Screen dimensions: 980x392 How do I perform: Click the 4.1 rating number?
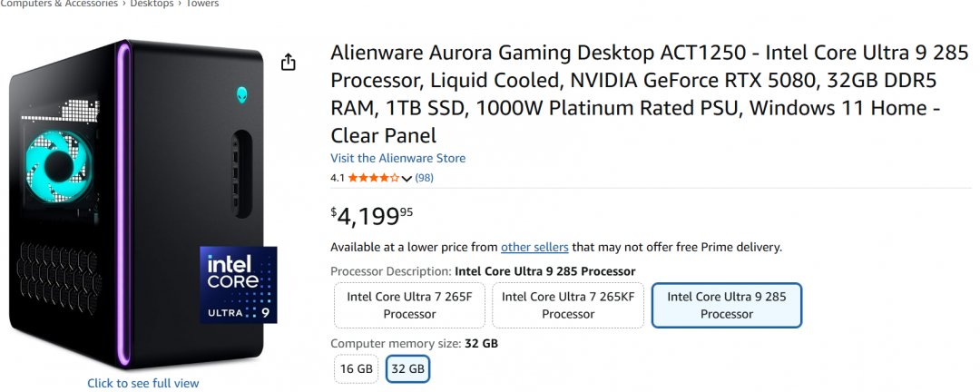[338, 178]
